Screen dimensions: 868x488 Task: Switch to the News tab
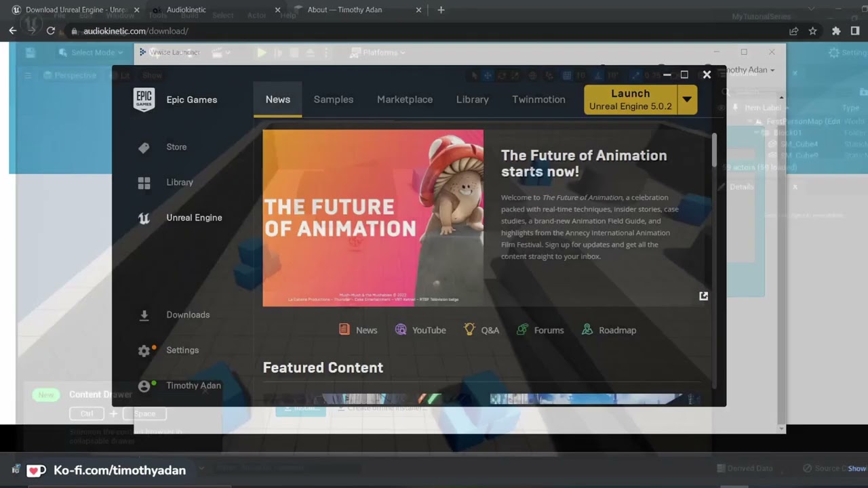coord(278,100)
